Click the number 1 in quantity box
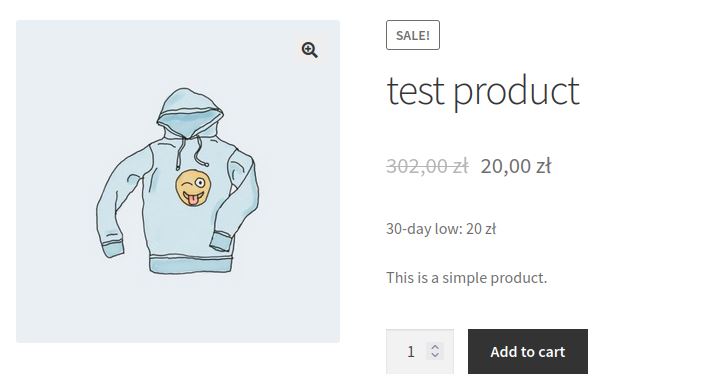Image resolution: width=717 pixels, height=383 pixels. point(411,351)
